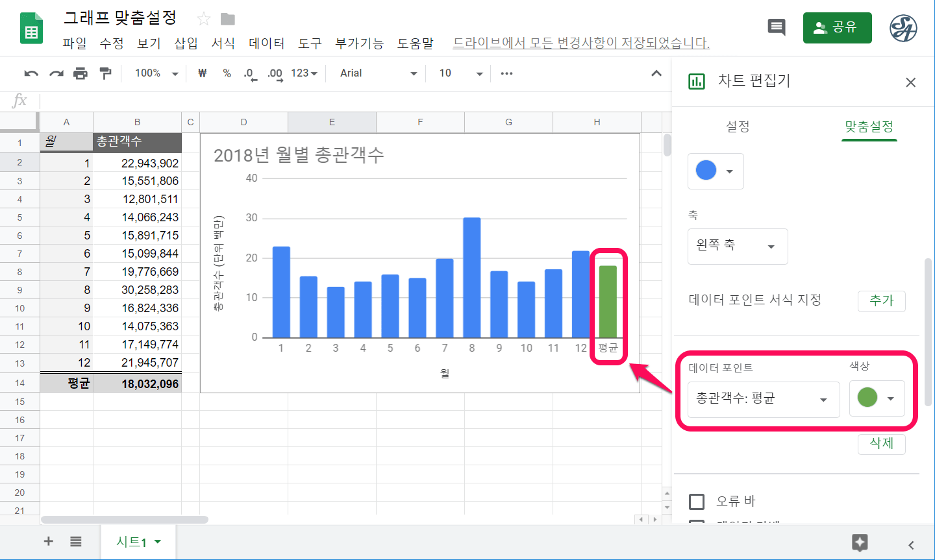Open the Arial font dropdown
Viewport: 935px width, 560px height.
[x=378, y=73]
